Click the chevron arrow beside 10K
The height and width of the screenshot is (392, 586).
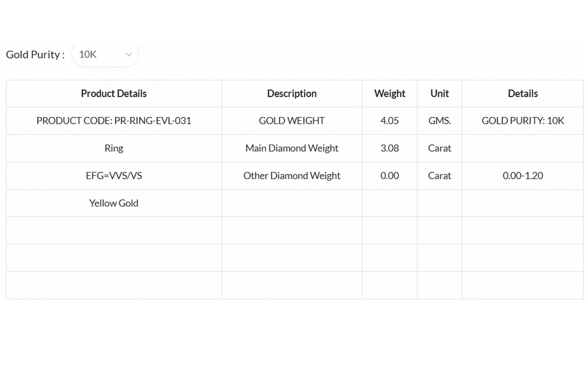(x=129, y=54)
